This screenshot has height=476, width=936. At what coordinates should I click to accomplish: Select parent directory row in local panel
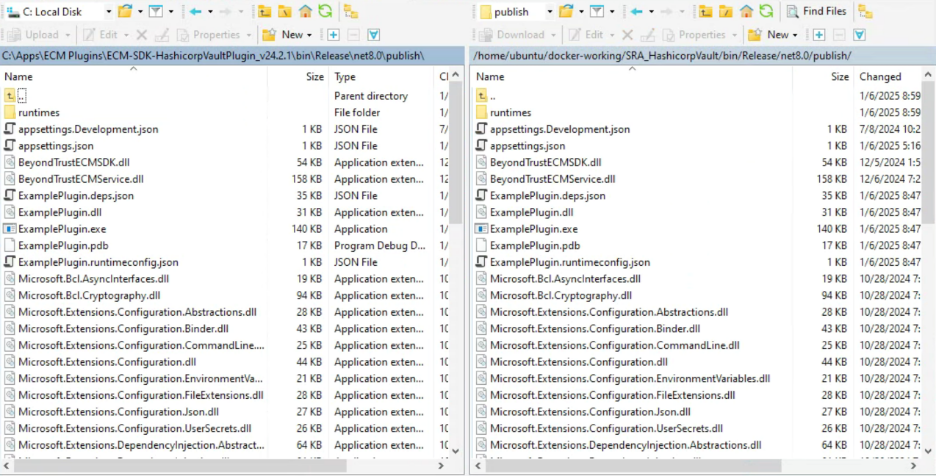(x=225, y=96)
